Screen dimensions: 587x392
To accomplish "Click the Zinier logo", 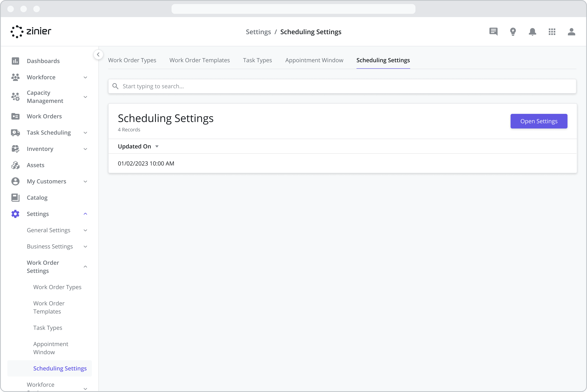I will [31, 32].
